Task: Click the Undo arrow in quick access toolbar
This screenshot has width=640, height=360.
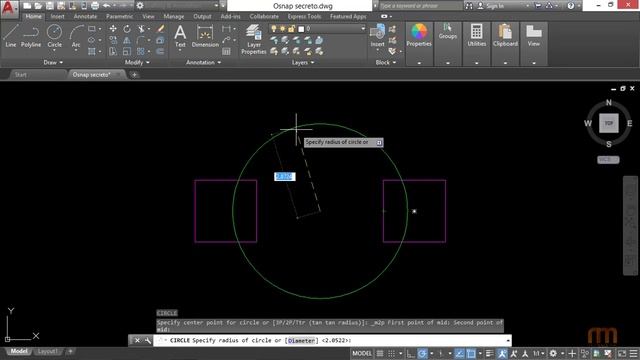Action: (107, 6)
